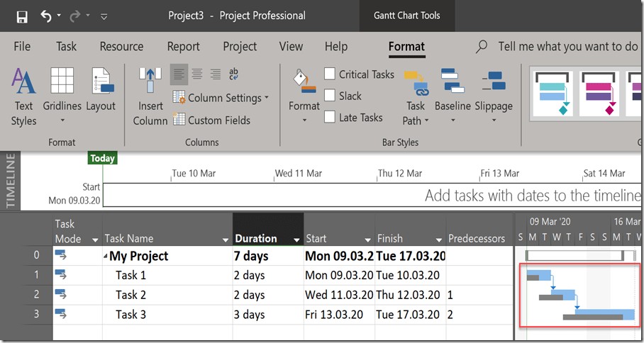Toggle the Slack checkbox
This screenshot has height=343, width=644.
[x=330, y=96]
